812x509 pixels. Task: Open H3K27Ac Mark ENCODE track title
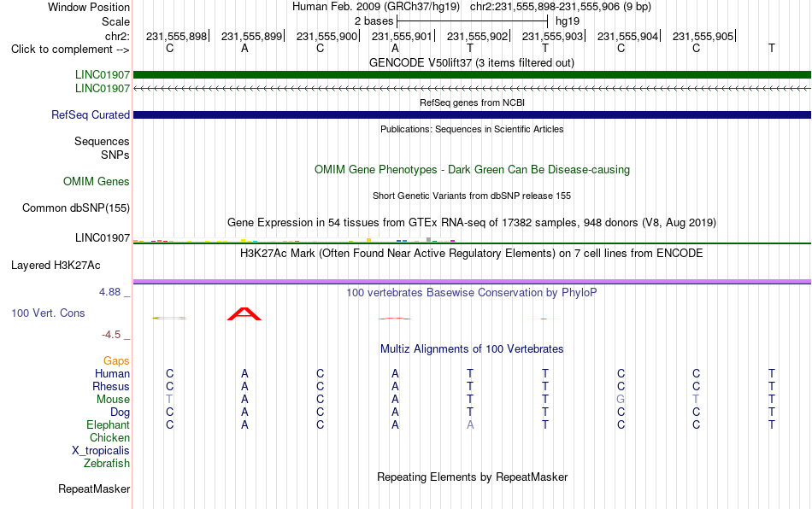[x=472, y=253]
